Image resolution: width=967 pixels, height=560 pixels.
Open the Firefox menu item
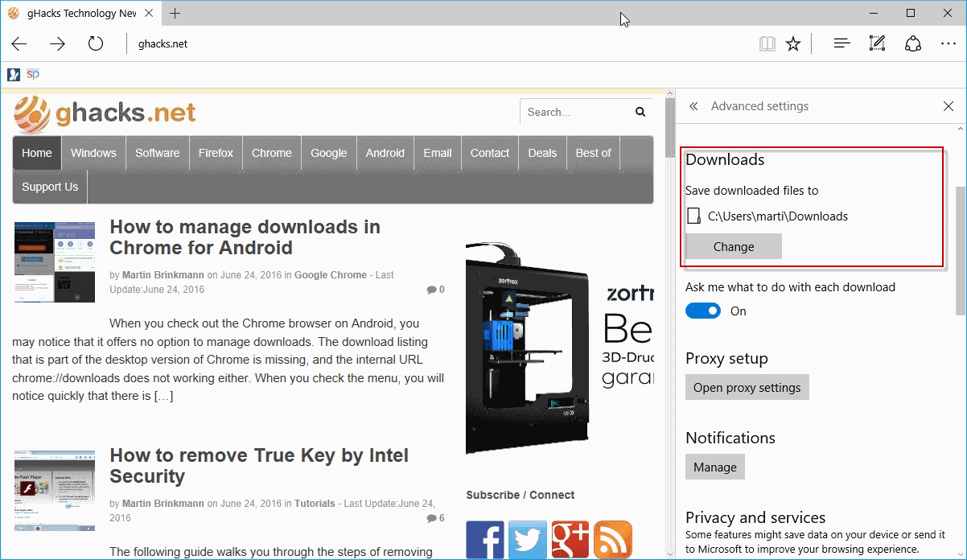pos(216,153)
